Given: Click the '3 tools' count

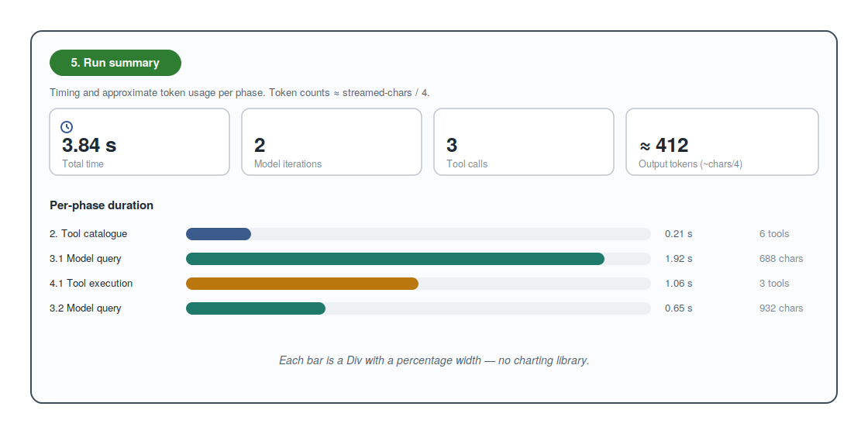Looking at the screenshot, I should click(x=774, y=284).
